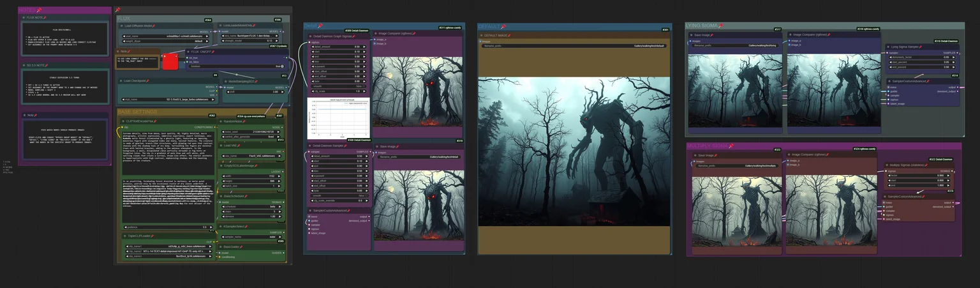Collapse the BasicGuider node via its dot

pos(220,247)
